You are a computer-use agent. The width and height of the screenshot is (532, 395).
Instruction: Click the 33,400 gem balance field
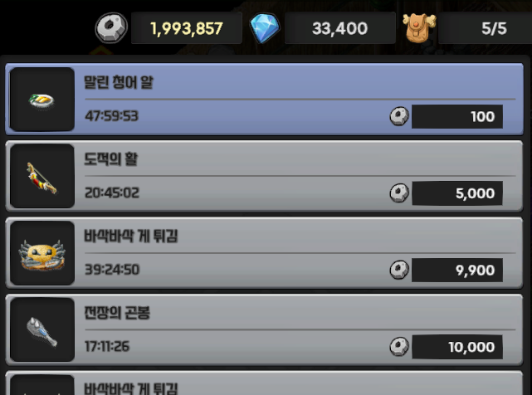[340, 28]
